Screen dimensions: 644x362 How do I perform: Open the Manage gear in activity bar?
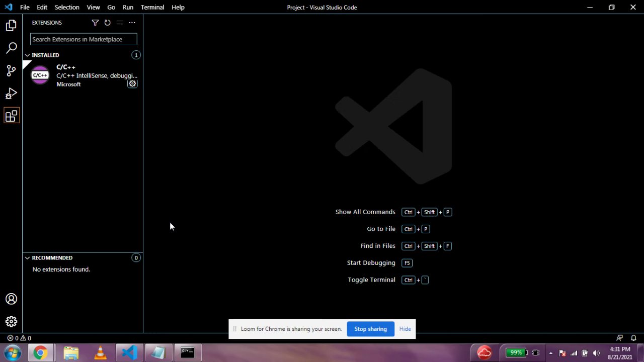click(x=11, y=322)
